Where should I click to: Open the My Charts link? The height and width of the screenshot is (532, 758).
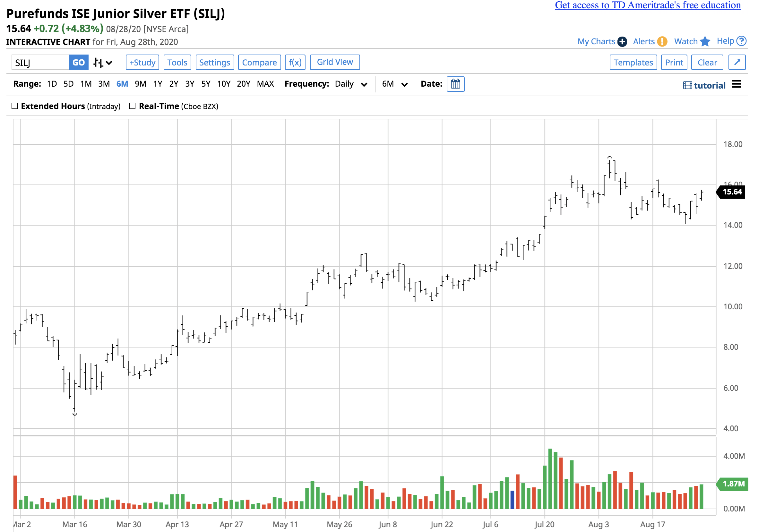click(x=596, y=42)
